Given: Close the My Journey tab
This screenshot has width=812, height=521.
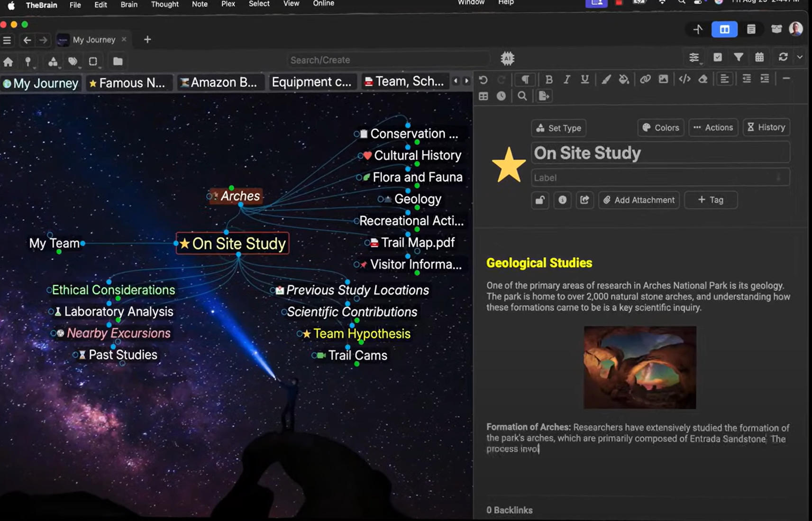Looking at the screenshot, I should point(124,39).
